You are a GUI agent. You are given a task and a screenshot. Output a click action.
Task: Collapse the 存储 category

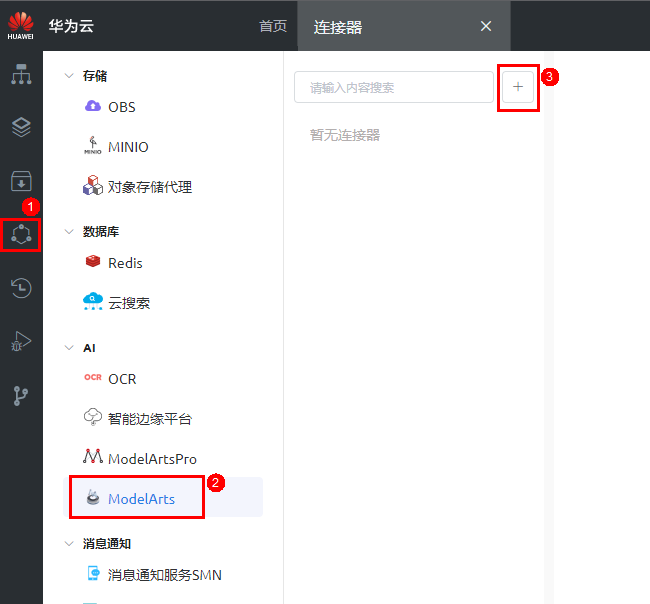69,75
